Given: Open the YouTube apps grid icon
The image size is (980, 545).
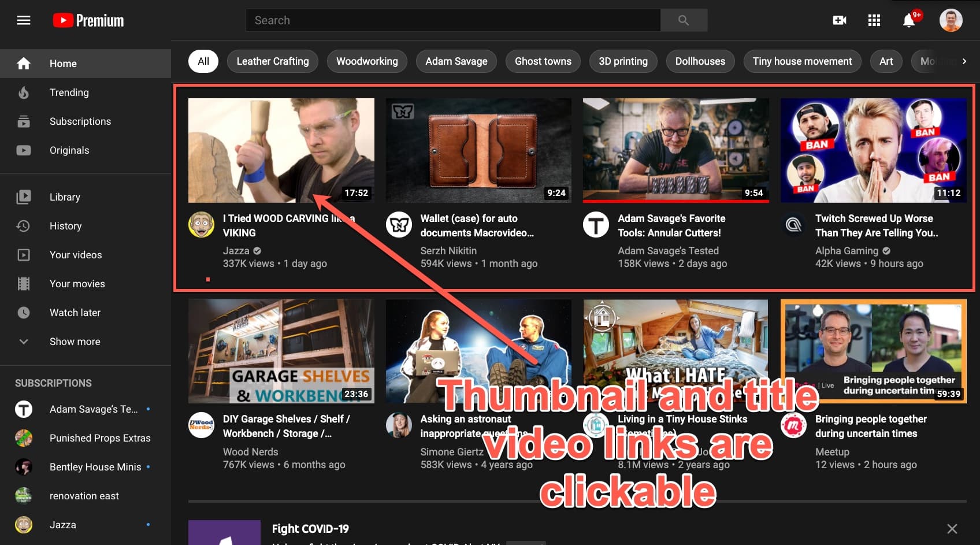Looking at the screenshot, I should tap(874, 20).
